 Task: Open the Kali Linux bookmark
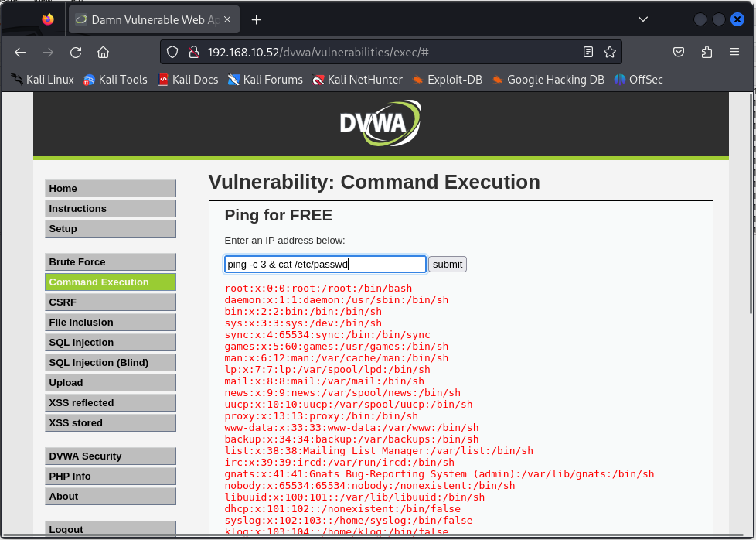pyautogui.click(x=43, y=80)
